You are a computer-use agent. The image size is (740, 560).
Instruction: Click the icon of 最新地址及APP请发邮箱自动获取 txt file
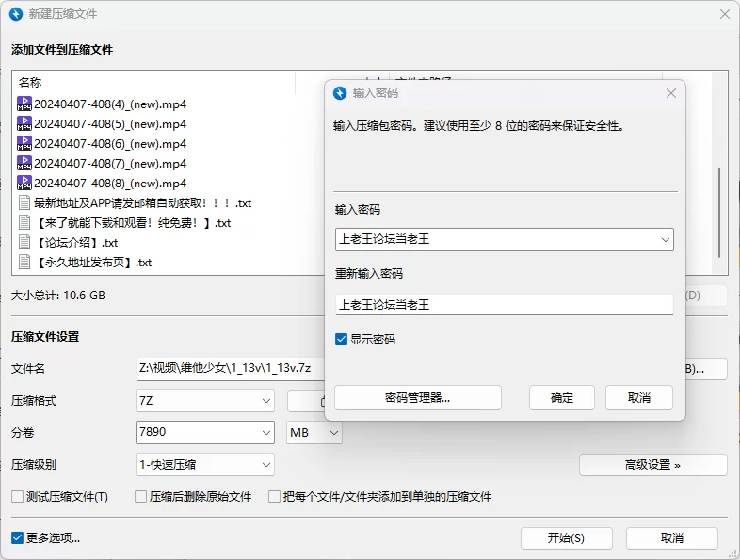[x=24, y=203]
